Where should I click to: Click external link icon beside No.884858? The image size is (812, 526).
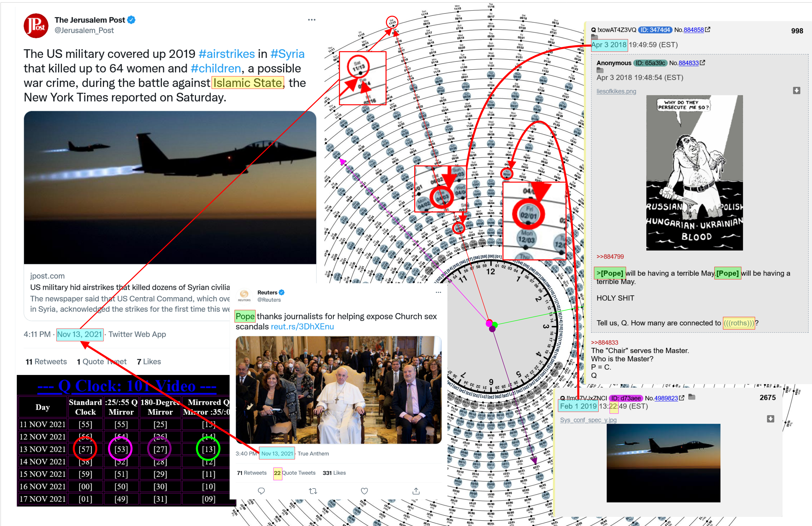pos(708,30)
